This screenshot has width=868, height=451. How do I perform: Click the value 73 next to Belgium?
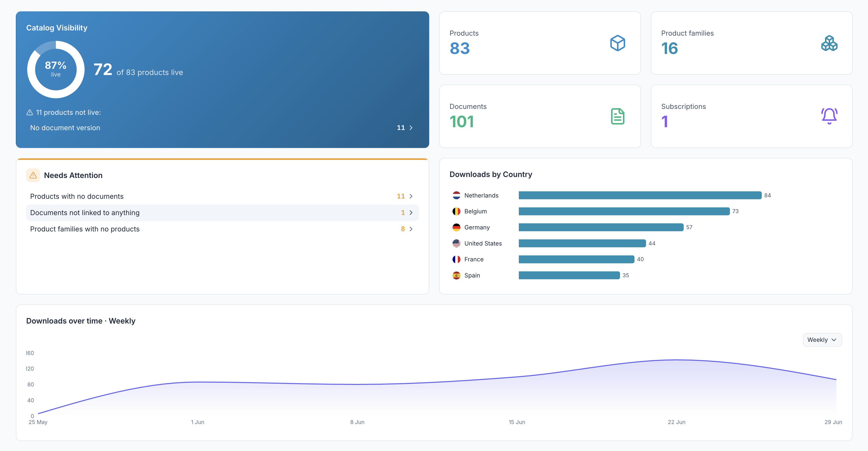click(735, 211)
